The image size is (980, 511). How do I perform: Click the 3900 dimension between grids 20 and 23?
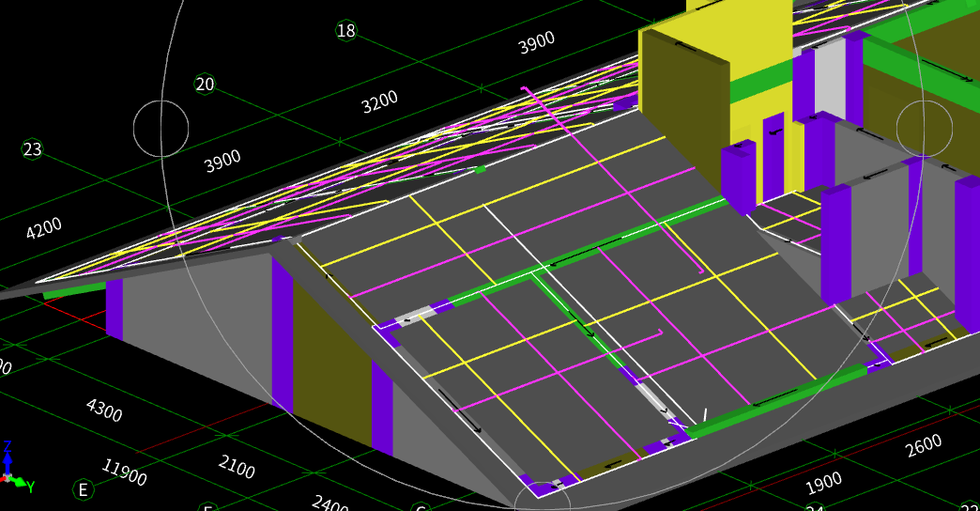222,161
